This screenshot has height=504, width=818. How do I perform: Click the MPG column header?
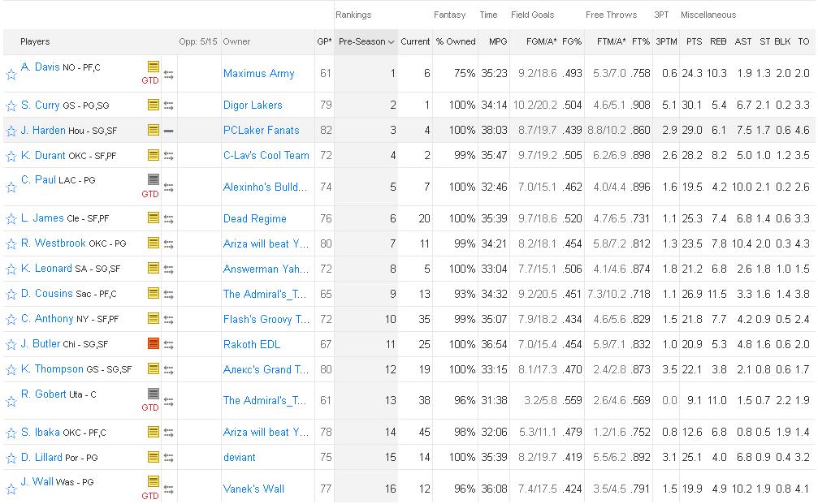[x=497, y=41]
